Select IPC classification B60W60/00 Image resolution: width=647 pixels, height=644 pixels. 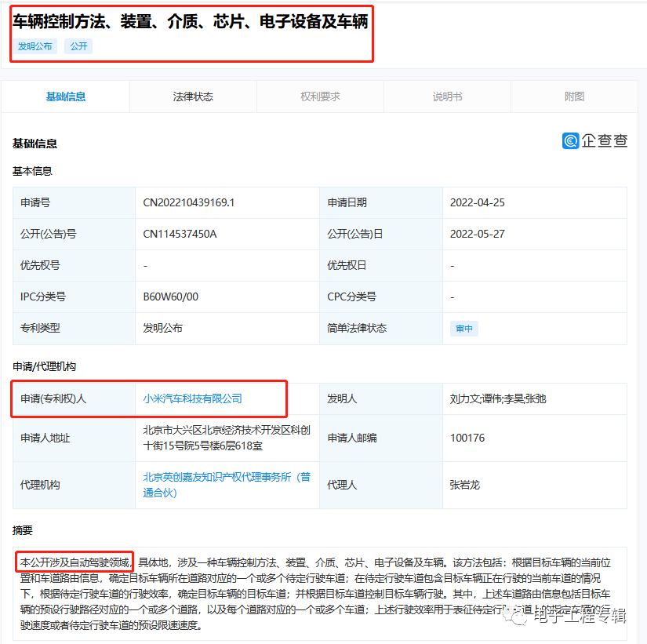coord(170,297)
